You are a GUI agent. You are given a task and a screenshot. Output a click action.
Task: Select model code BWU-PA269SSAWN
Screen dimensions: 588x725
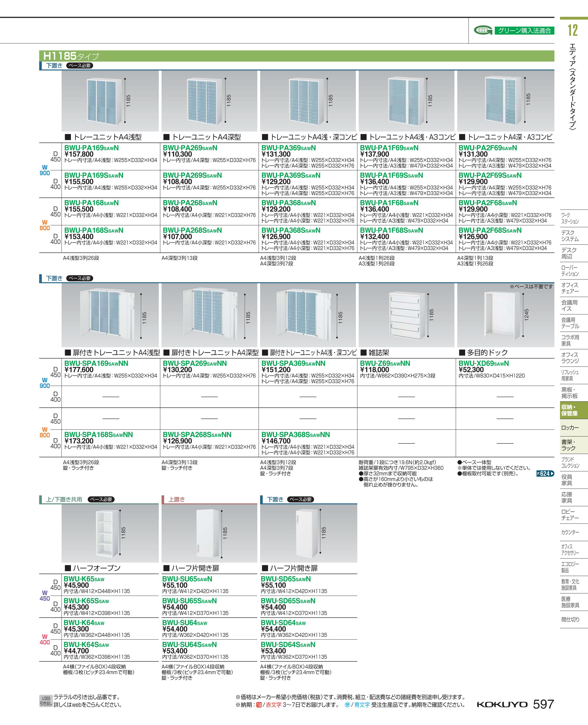tap(192, 175)
